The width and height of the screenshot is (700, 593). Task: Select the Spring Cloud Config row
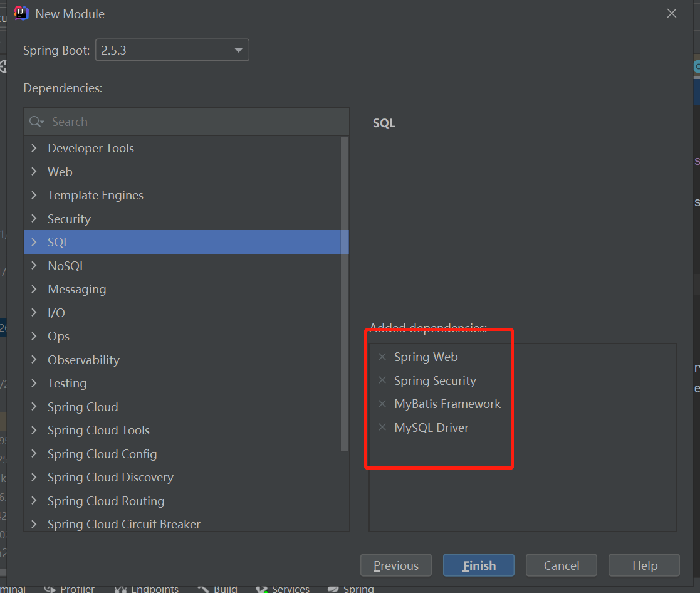pos(182,454)
